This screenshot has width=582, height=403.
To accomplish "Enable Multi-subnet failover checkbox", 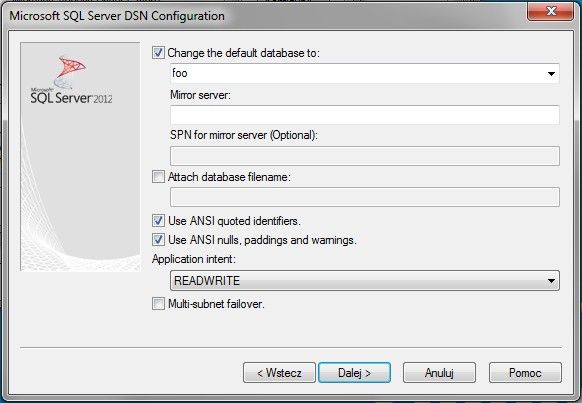I will pyautogui.click(x=158, y=304).
